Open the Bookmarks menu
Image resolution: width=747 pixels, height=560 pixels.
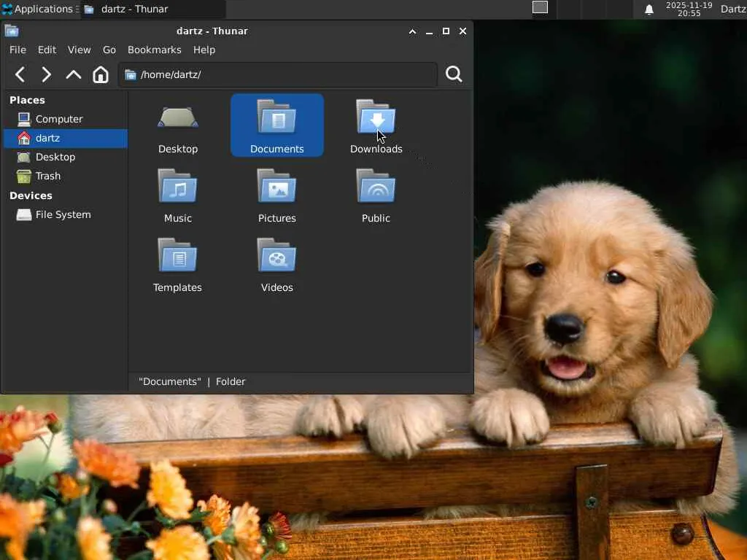point(154,50)
